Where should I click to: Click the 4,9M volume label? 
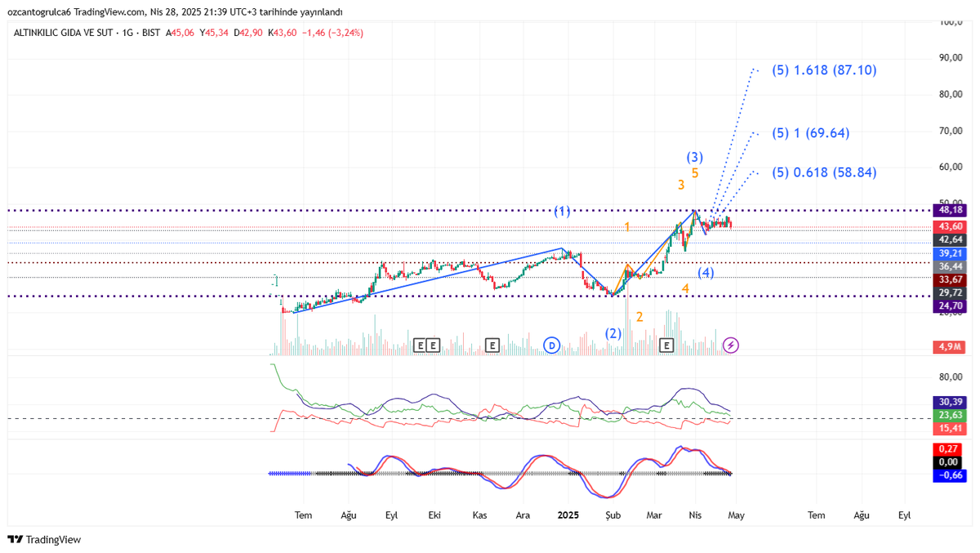coord(949,347)
